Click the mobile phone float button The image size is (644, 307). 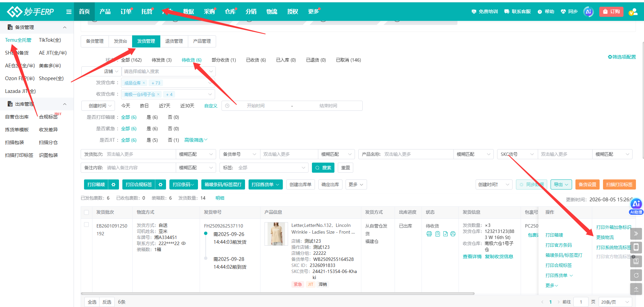(636, 247)
